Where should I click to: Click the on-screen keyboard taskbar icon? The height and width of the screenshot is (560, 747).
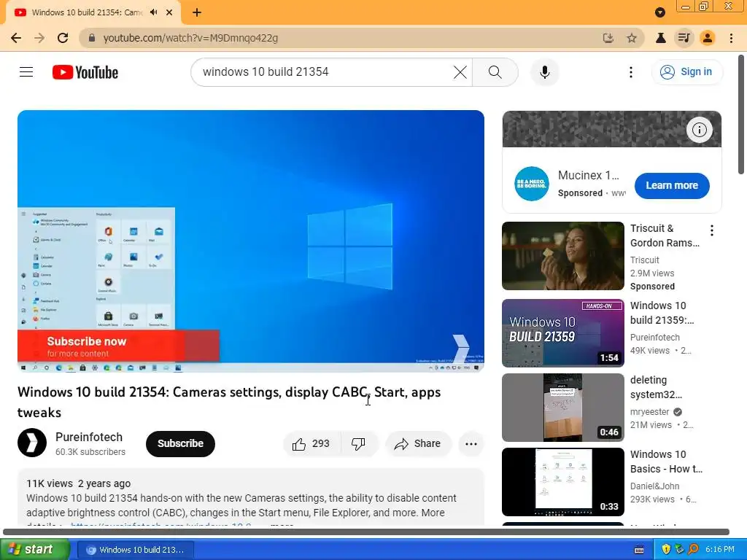[x=639, y=550]
